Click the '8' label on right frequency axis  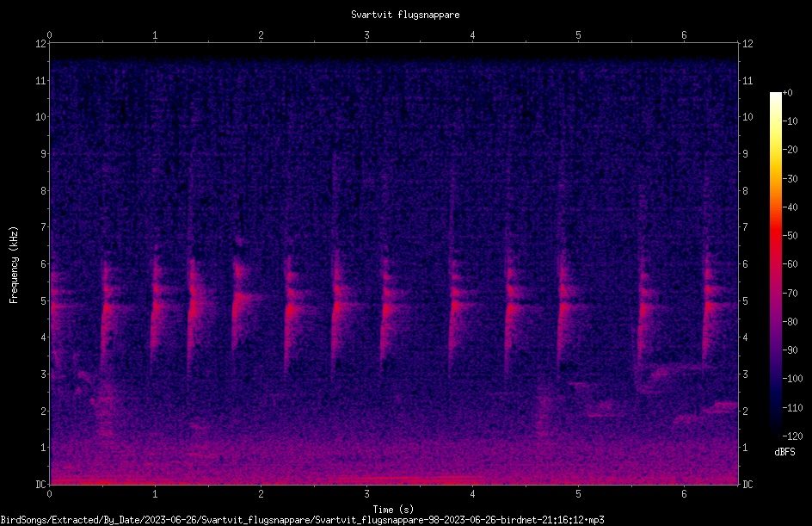(745, 191)
